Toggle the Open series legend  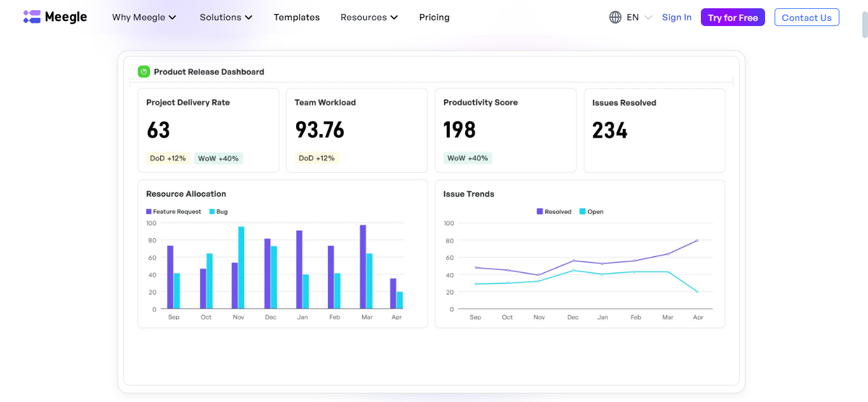(x=591, y=211)
